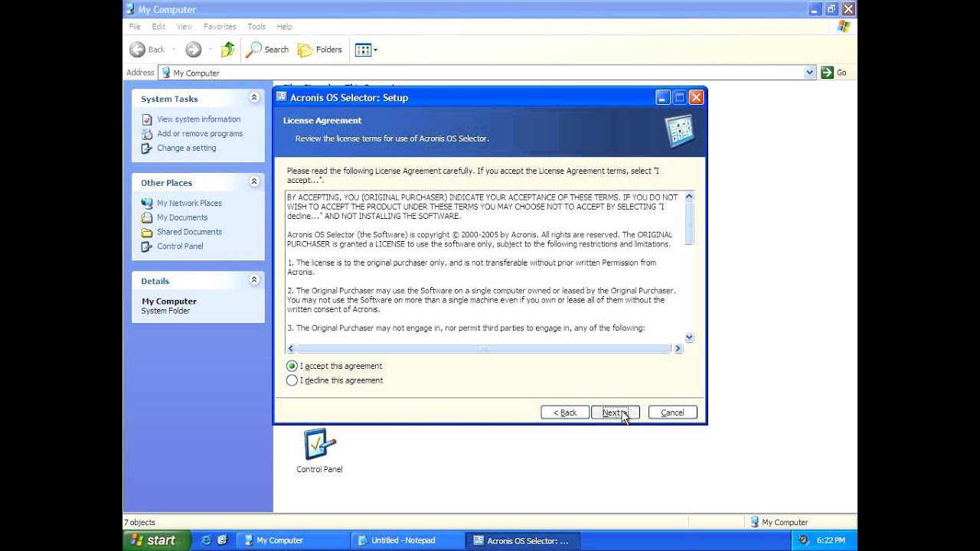Click View system information link

click(198, 119)
